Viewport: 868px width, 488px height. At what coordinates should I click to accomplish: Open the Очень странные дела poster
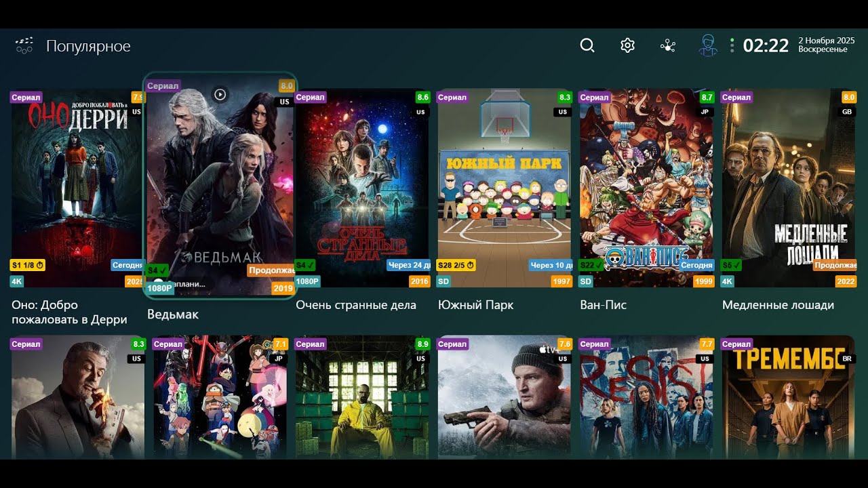point(362,188)
